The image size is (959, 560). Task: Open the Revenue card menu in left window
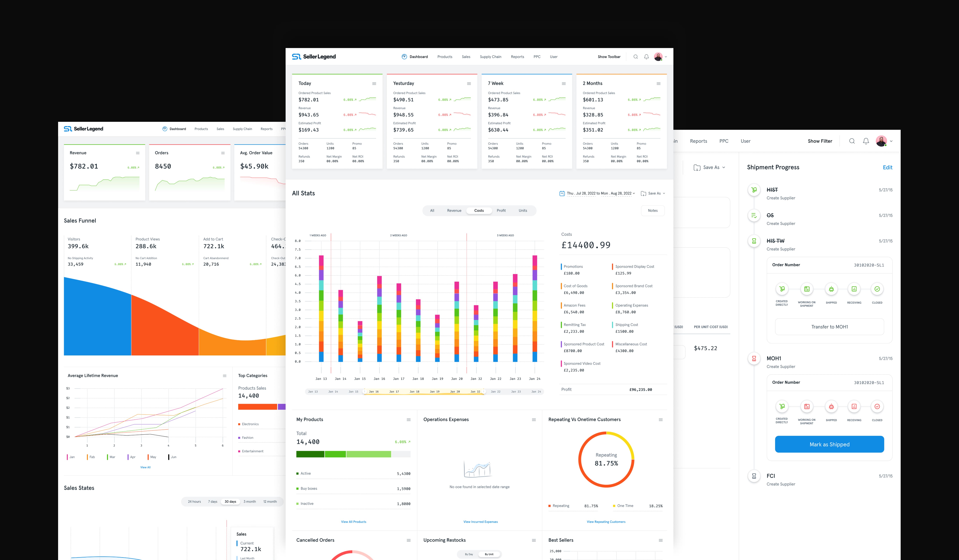138,153
